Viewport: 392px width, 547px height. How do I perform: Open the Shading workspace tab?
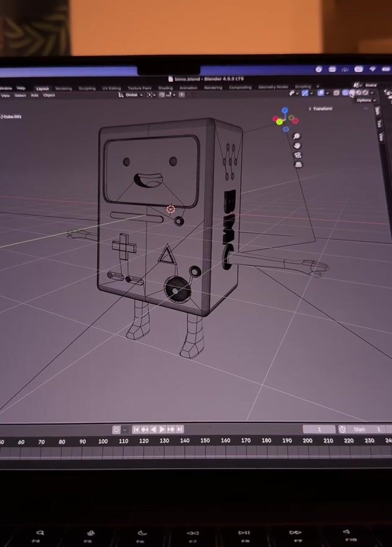(165, 88)
